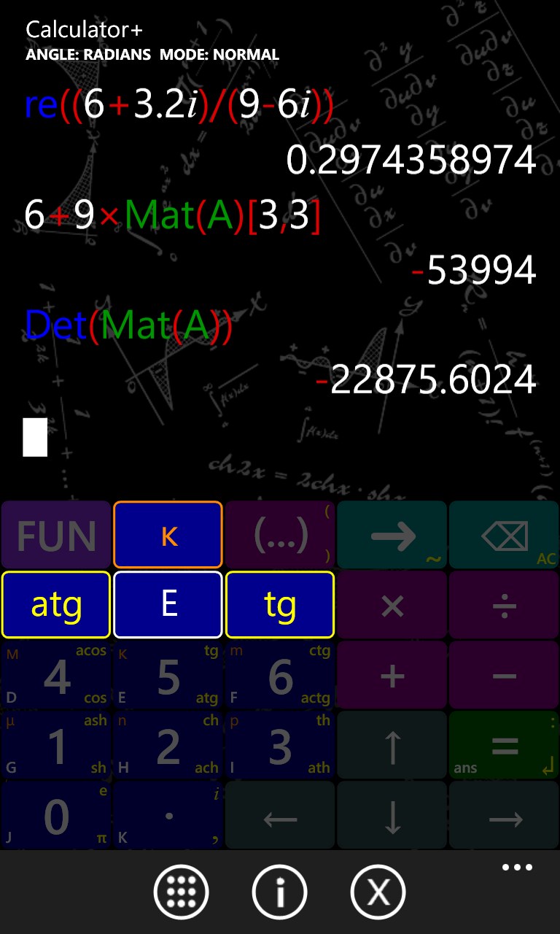
Task: Open the keypad grid icon in app bar
Action: (182, 892)
